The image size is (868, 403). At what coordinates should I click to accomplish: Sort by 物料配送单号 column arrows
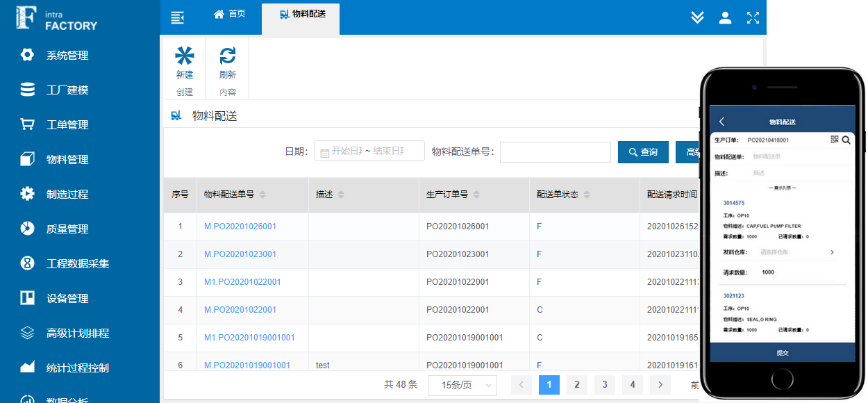(262, 195)
